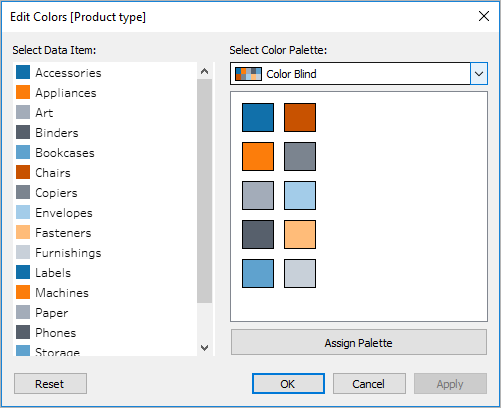Select the Labels data item
501x408 pixels.
pos(105,273)
